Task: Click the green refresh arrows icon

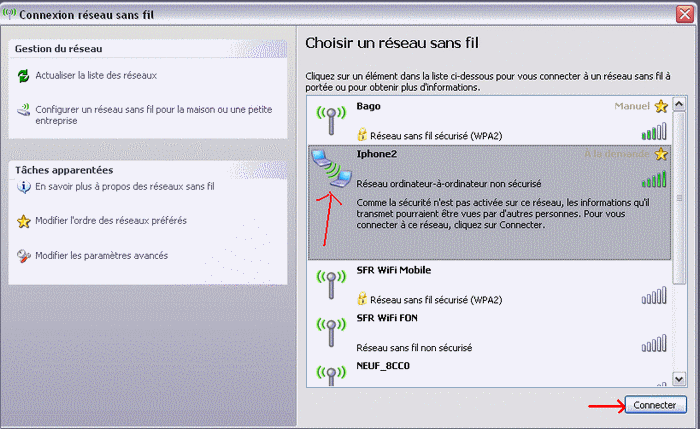Action: 23,76
